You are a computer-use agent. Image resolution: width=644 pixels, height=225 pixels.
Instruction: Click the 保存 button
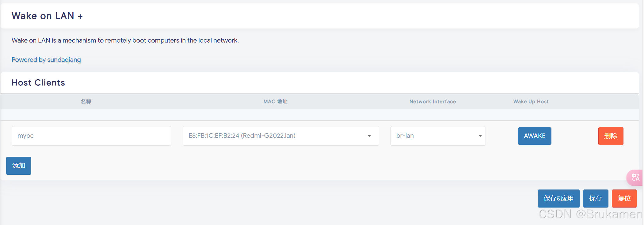(x=595, y=198)
